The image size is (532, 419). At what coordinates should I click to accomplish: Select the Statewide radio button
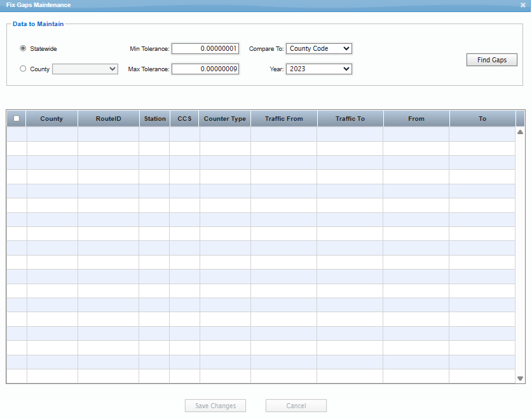tap(22, 48)
